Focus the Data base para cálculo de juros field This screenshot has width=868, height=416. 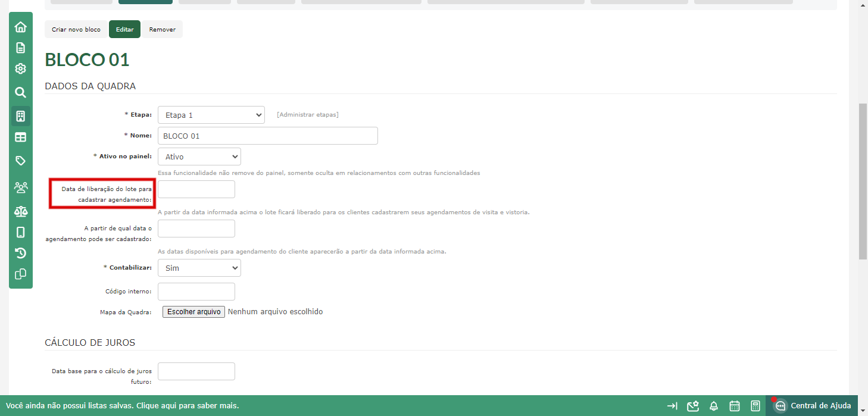196,371
